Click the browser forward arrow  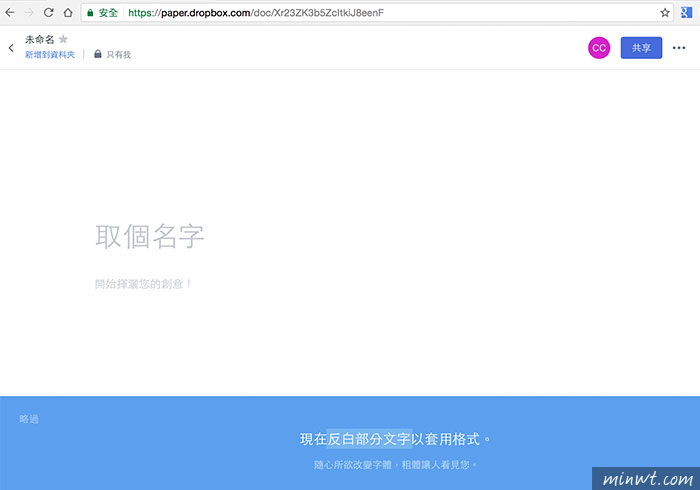(29, 12)
